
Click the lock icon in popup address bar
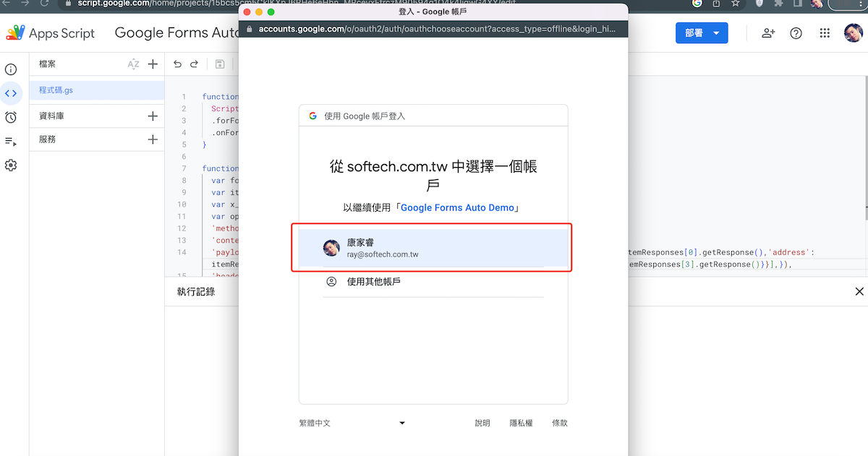(250, 30)
